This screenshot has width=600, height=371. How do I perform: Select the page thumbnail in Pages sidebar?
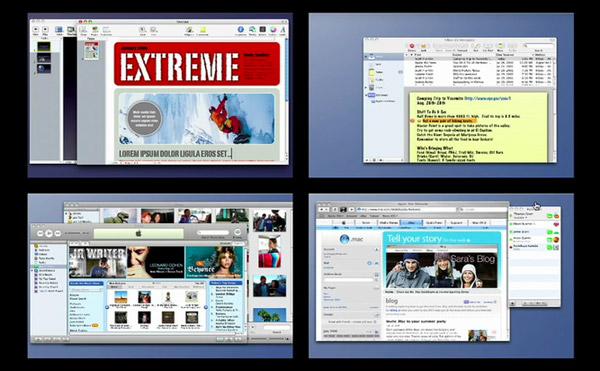[92, 50]
